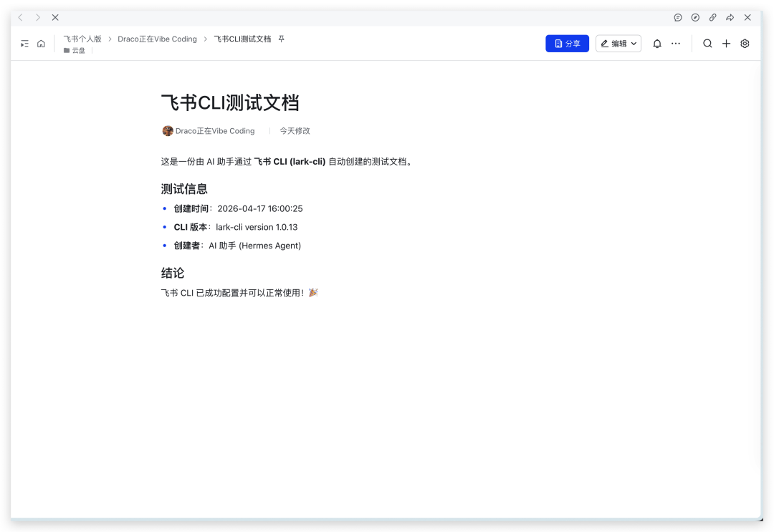Open the more options ellipsis menu
Screen dimensions: 774x532
coord(676,44)
